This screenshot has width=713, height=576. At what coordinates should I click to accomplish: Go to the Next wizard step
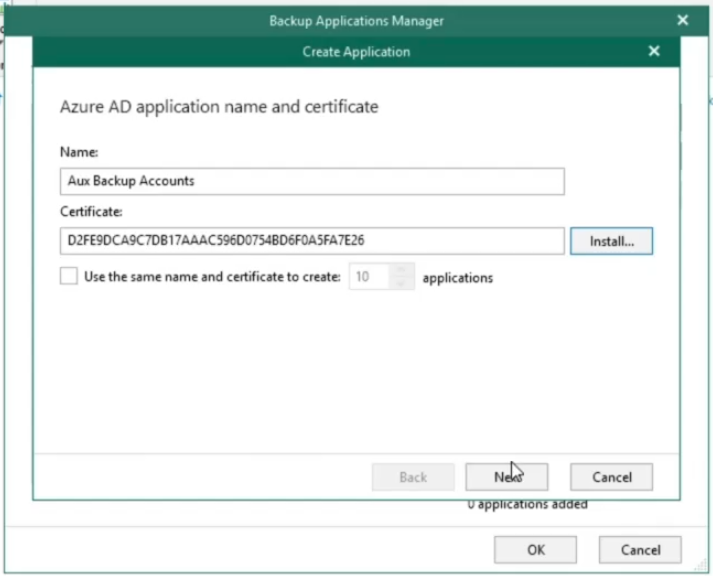[x=507, y=477]
